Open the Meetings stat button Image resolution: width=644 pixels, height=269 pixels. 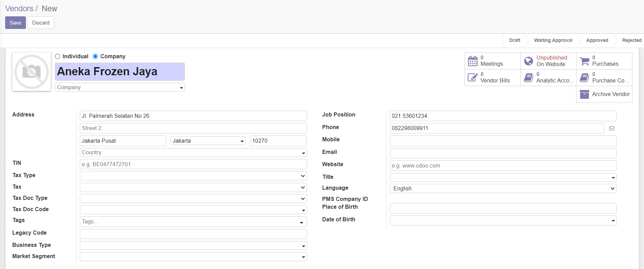pyautogui.click(x=493, y=61)
